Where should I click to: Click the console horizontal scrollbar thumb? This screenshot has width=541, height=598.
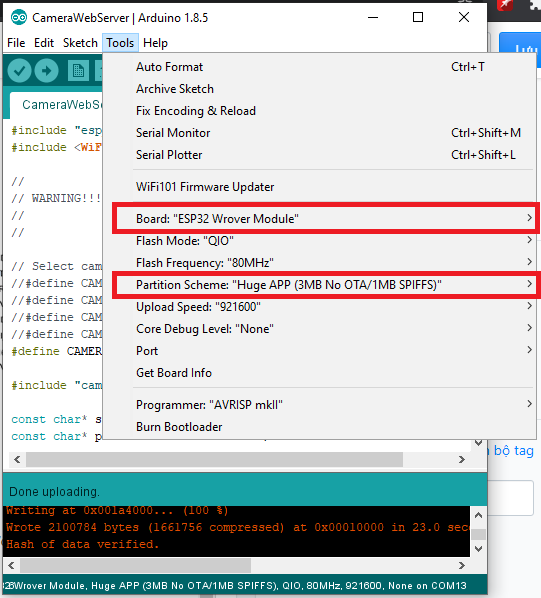pyautogui.click(x=135, y=565)
